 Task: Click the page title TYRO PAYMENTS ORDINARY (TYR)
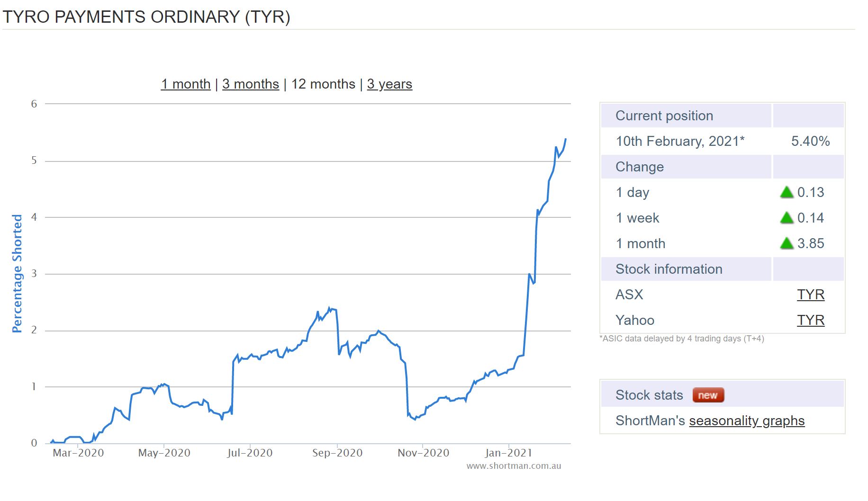coord(146,17)
